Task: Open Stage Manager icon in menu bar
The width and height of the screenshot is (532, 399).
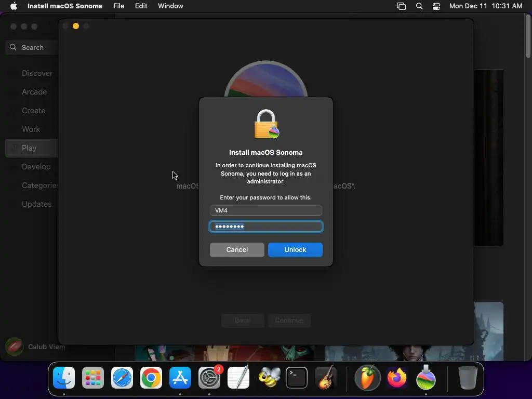Action: 402,6
